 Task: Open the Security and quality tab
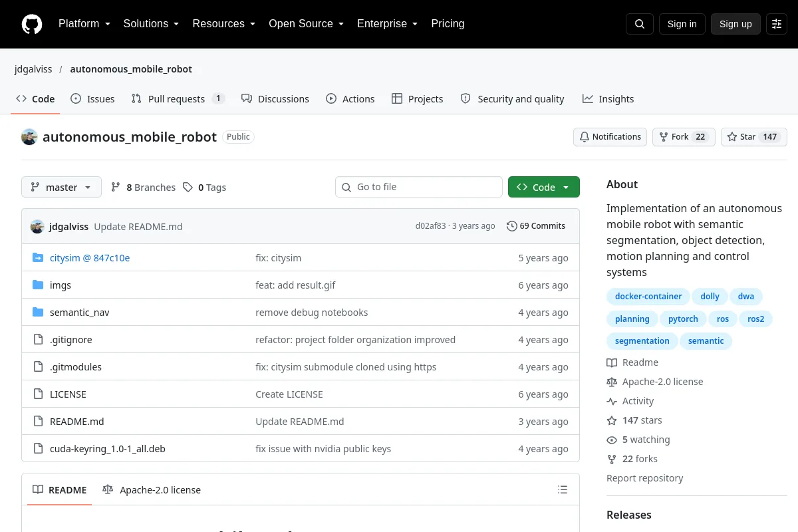pyautogui.click(x=513, y=99)
